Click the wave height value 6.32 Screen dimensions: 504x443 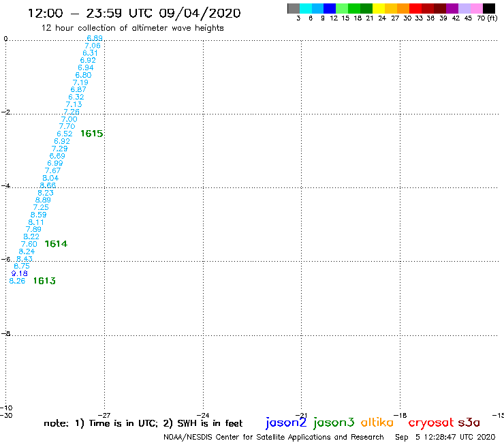tap(76, 97)
